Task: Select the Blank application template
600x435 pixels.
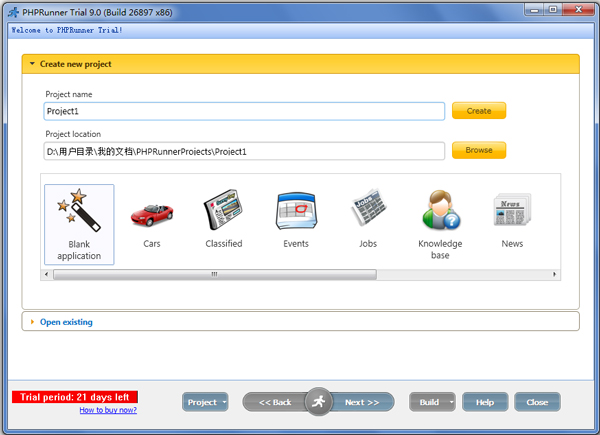Action: 79,224
